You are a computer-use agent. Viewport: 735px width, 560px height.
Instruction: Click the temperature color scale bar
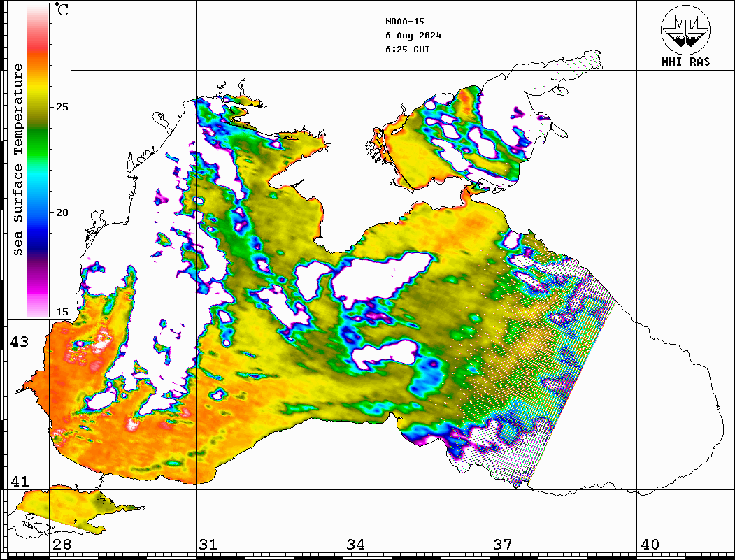38,161
